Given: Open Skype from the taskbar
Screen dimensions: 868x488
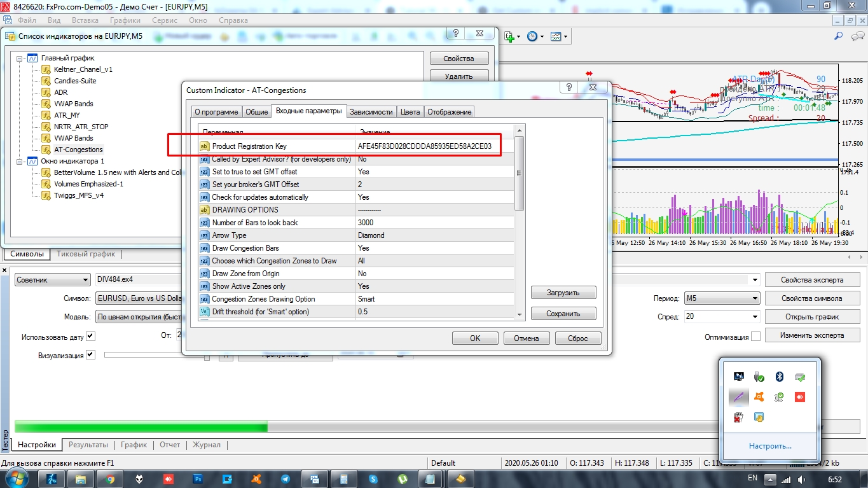Looking at the screenshot, I should click(373, 478).
